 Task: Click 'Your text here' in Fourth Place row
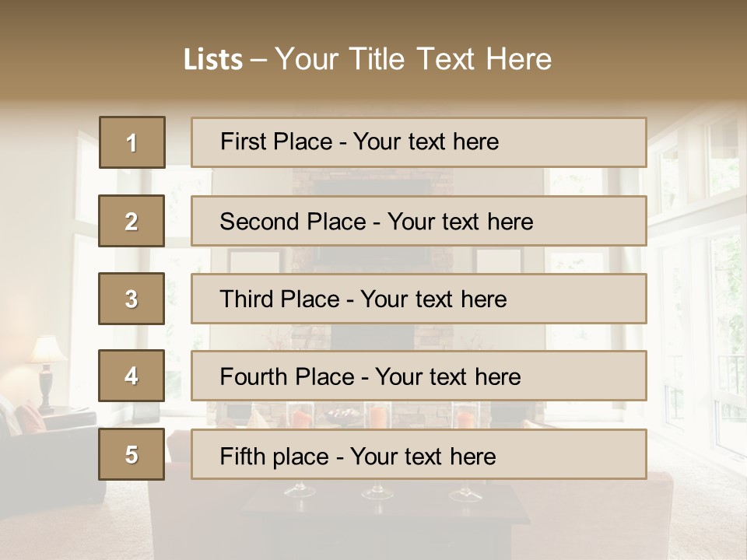(448, 376)
